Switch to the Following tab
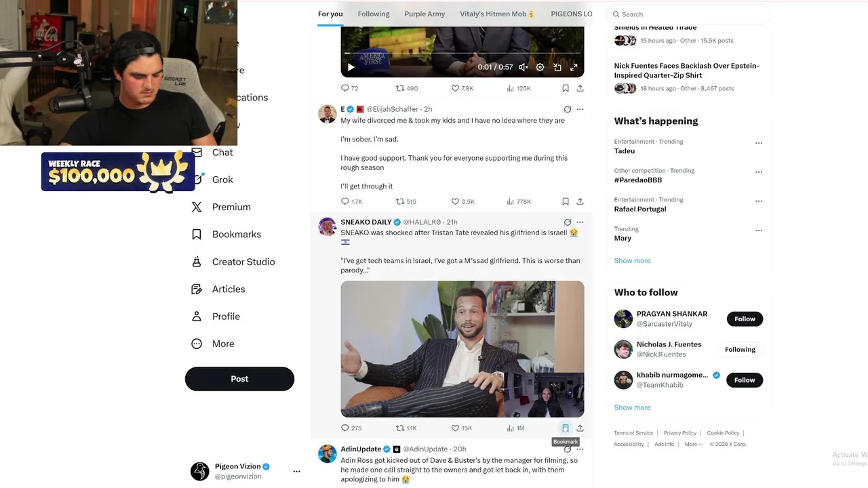The height and width of the screenshot is (488, 868). pyautogui.click(x=374, y=14)
